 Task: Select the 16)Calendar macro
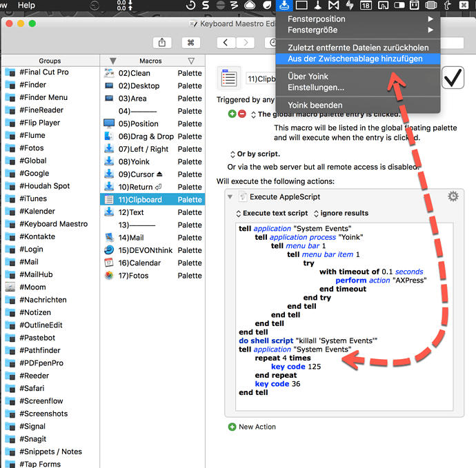152,263
